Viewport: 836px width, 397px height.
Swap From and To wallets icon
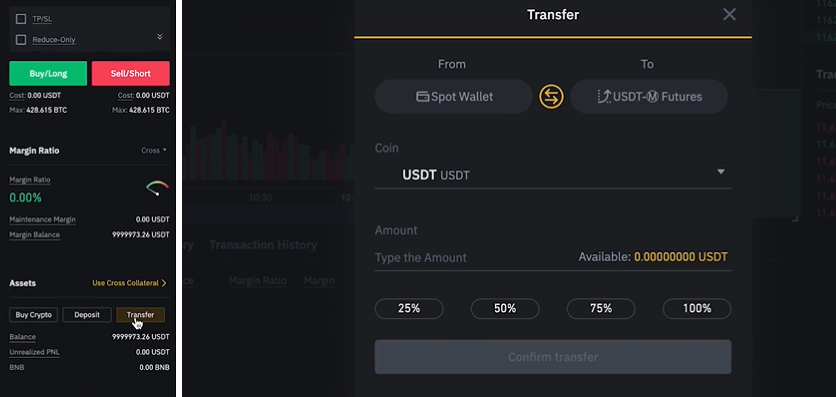pyautogui.click(x=551, y=97)
